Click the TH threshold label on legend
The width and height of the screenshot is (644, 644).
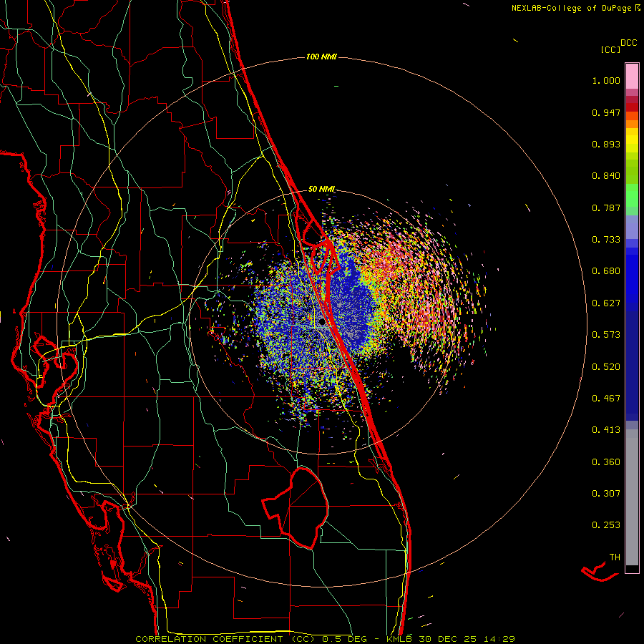coord(615,557)
